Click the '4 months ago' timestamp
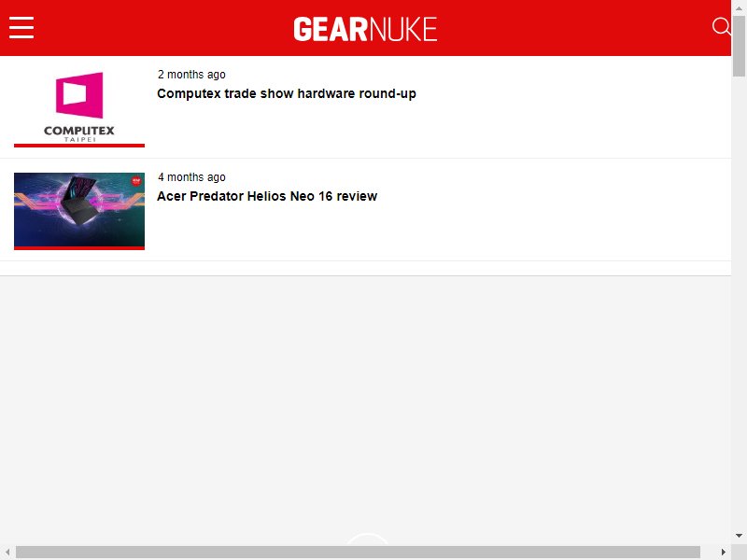This screenshot has height=560, width=747. coord(191,177)
